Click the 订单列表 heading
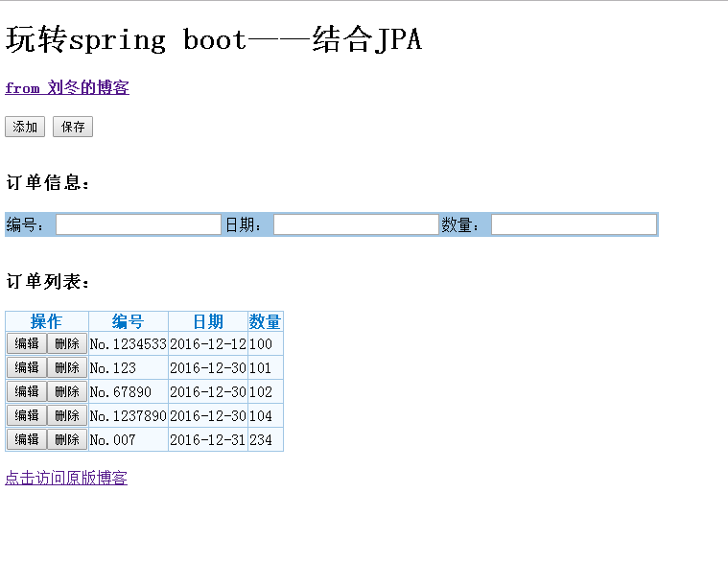The width and height of the screenshot is (728, 563). [48, 281]
